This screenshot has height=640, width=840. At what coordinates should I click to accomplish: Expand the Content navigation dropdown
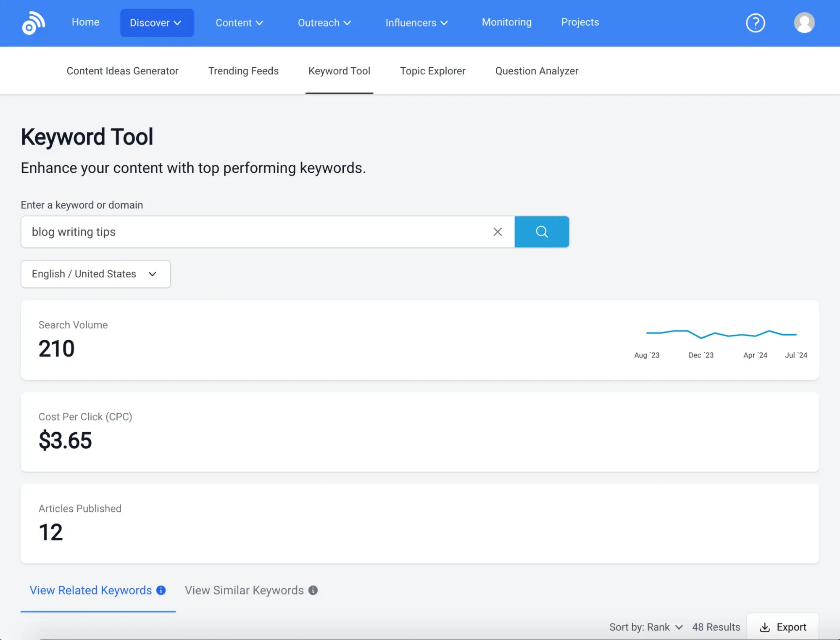238,23
